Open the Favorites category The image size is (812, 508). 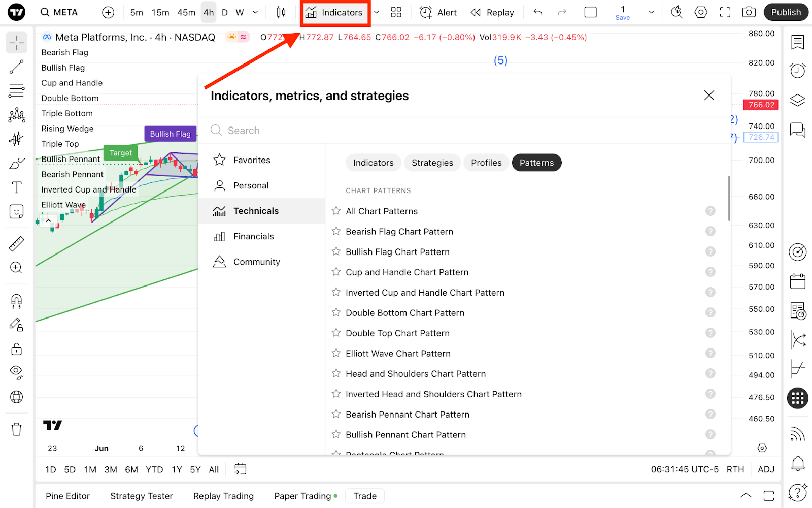[x=261, y=160]
